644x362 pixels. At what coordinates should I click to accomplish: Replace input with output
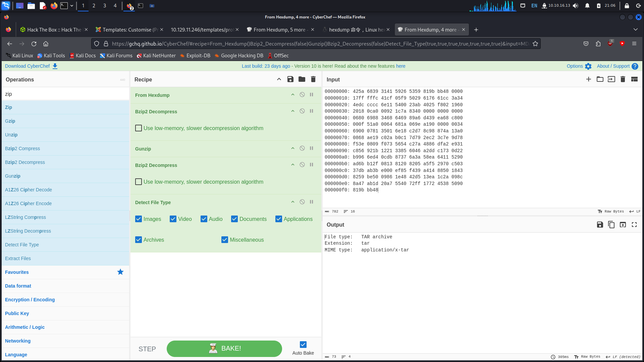[623, 225]
